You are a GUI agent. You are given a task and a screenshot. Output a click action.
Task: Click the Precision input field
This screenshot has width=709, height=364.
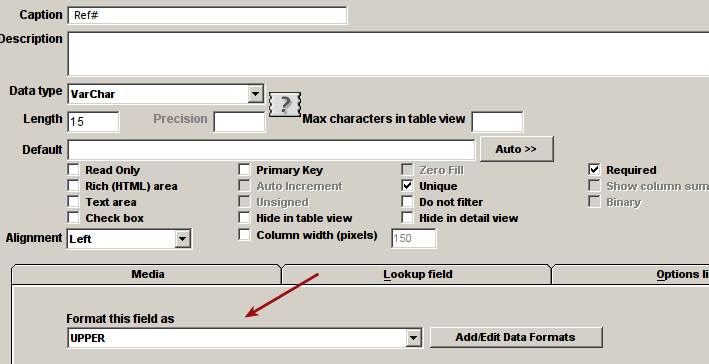239,122
